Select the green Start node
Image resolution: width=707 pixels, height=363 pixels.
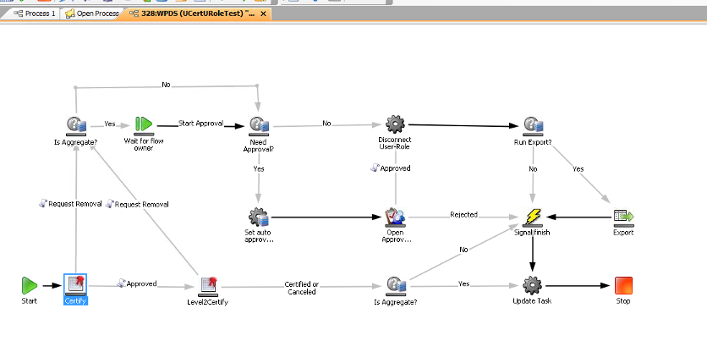click(29, 286)
